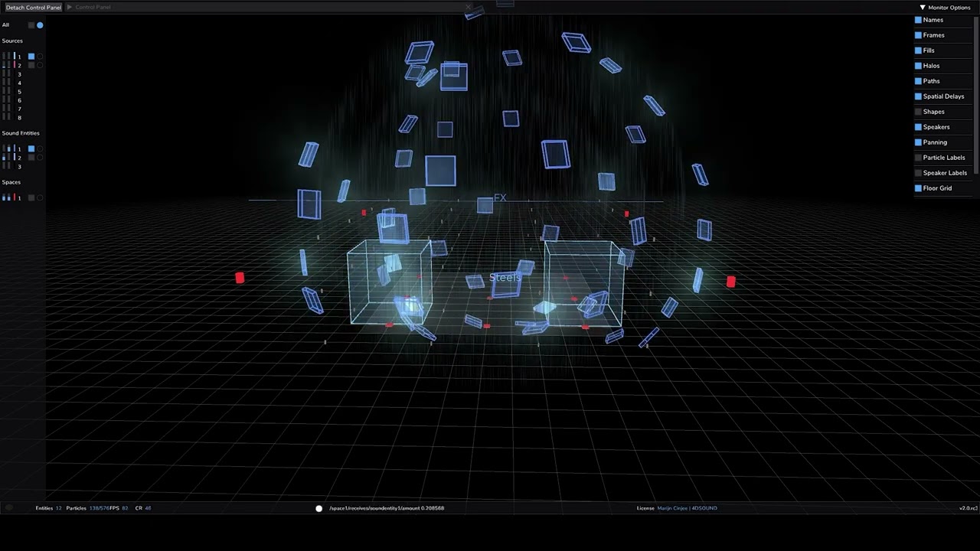Hide Speakers in the monitor
The height and width of the screenshot is (551, 980).
tap(919, 127)
